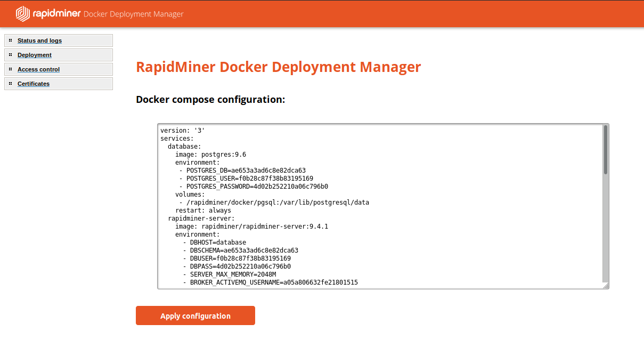Click the 'restart: always' line
644x356 pixels.
[203, 211]
